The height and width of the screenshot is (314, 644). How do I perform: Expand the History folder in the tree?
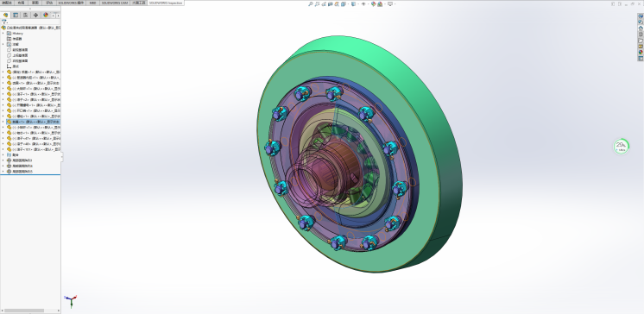pos(3,34)
